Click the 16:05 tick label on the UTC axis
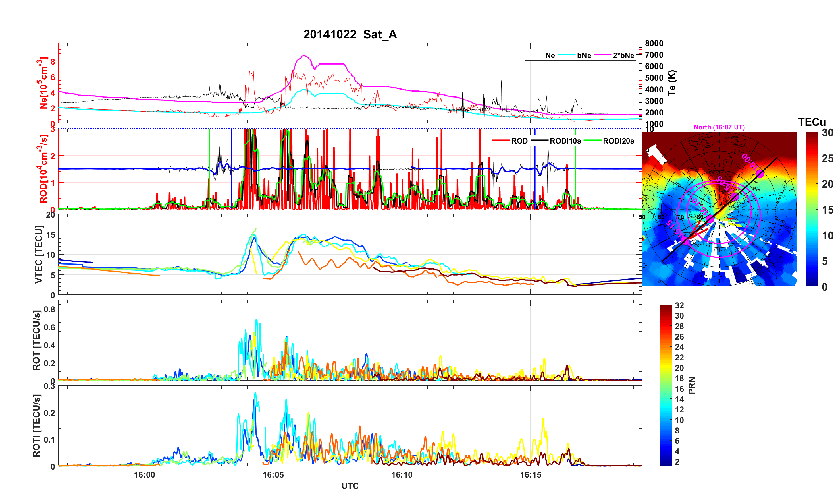Screen dimensions: 834x504 tap(273, 475)
